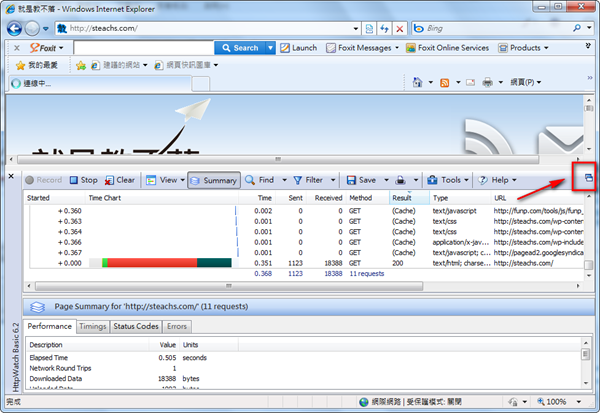The height and width of the screenshot is (413, 600).
Task: Click the Foxit Search button
Action: (x=240, y=47)
